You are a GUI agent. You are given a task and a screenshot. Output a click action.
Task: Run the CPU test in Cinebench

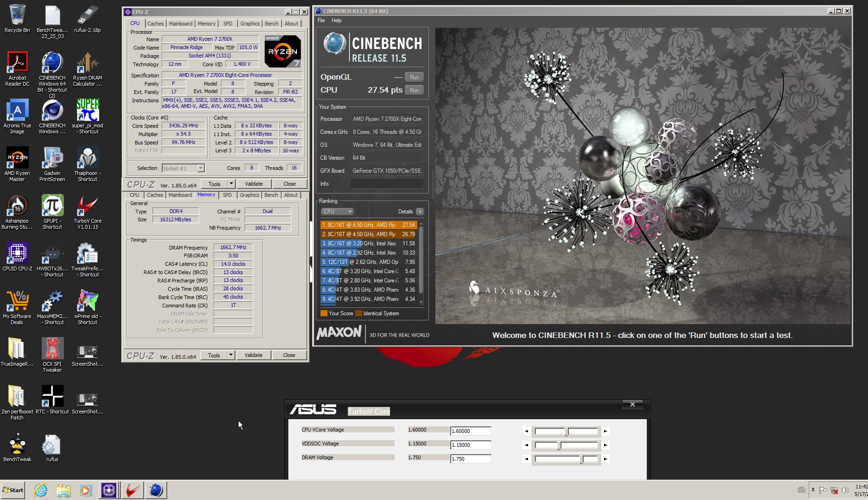tap(415, 90)
